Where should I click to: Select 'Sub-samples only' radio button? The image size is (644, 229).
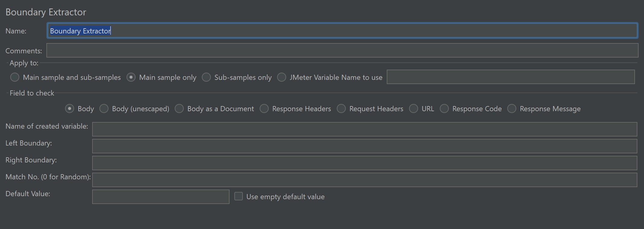(x=206, y=77)
